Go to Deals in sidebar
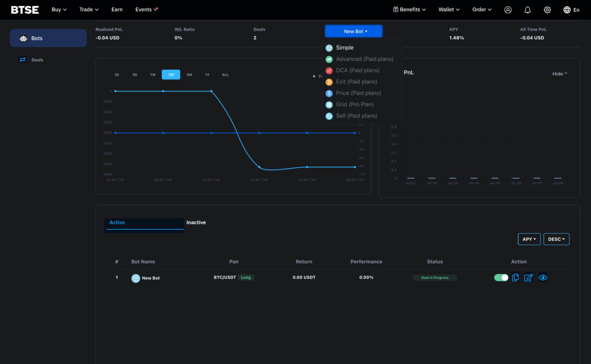The width and height of the screenshot is (591, 364). 37,60
